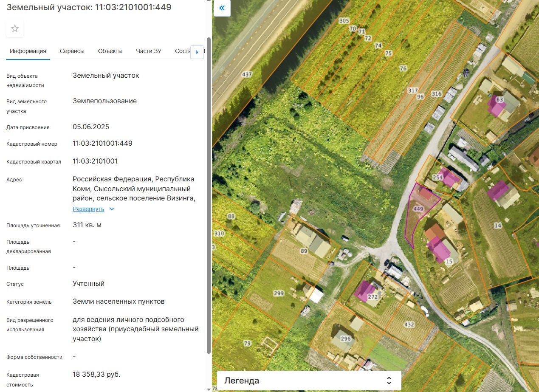Open the Части ЗУ tab
The image size is (539, 392).
[x=149, y=51]
